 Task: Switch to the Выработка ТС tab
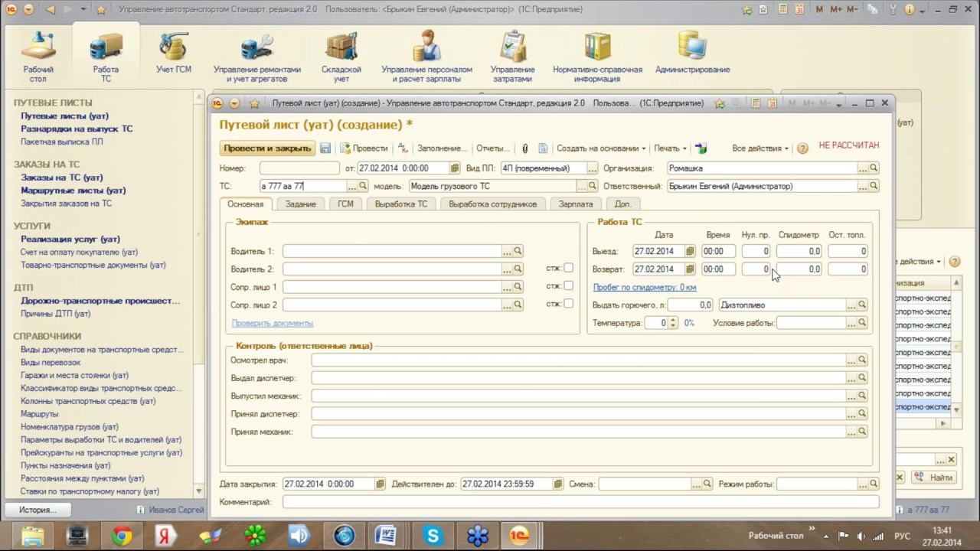click(400, 204)
